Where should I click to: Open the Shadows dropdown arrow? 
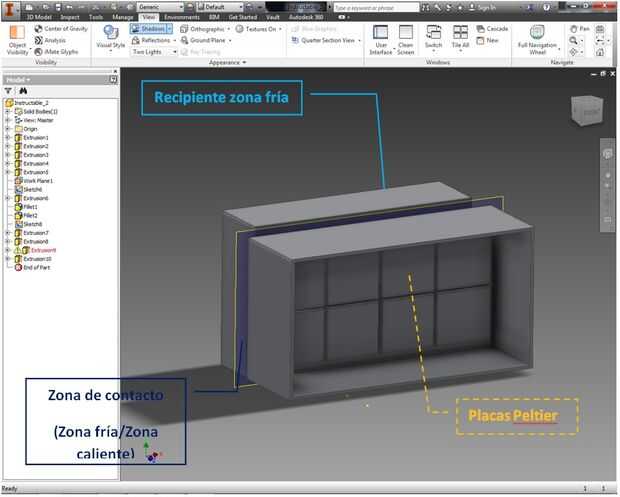(170, 28)
